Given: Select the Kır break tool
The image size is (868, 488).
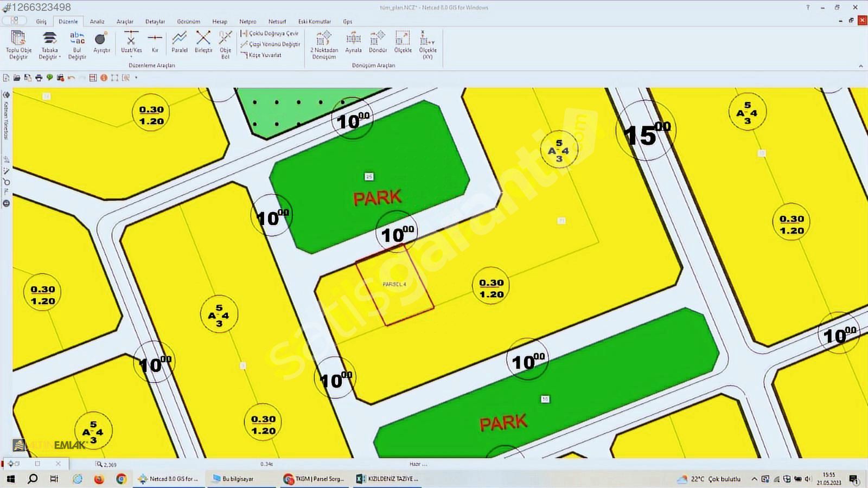Looking at the screenshot, I should click(155, 42).
